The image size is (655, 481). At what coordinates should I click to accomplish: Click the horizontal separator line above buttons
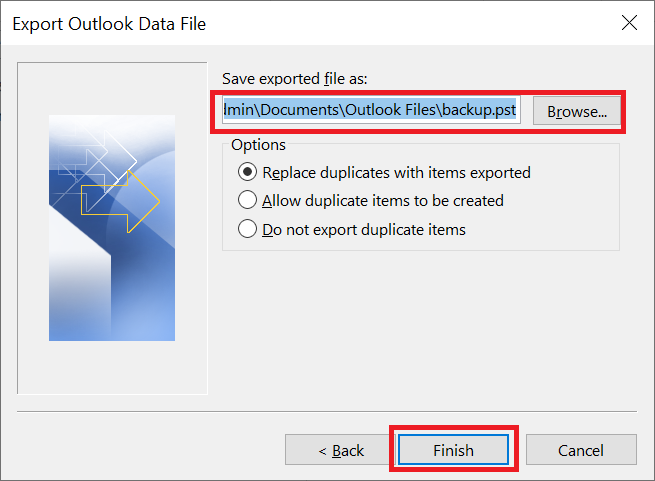327,412
